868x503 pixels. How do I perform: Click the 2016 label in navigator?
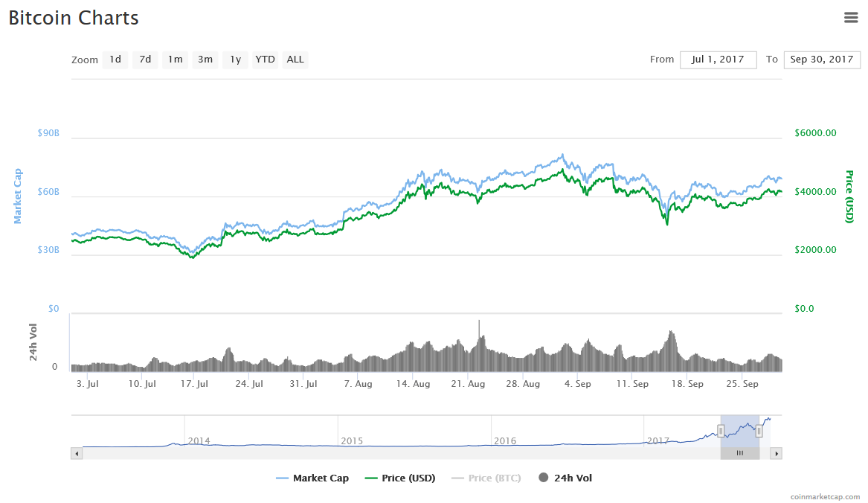tap(505, 441)
